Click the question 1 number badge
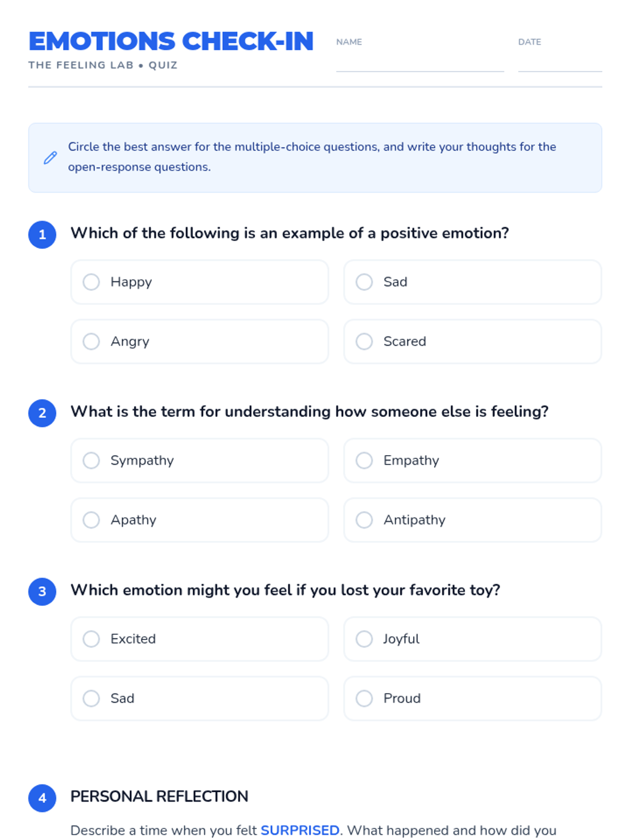Screen dimensions: 630x840 click(x=43, y=235)
